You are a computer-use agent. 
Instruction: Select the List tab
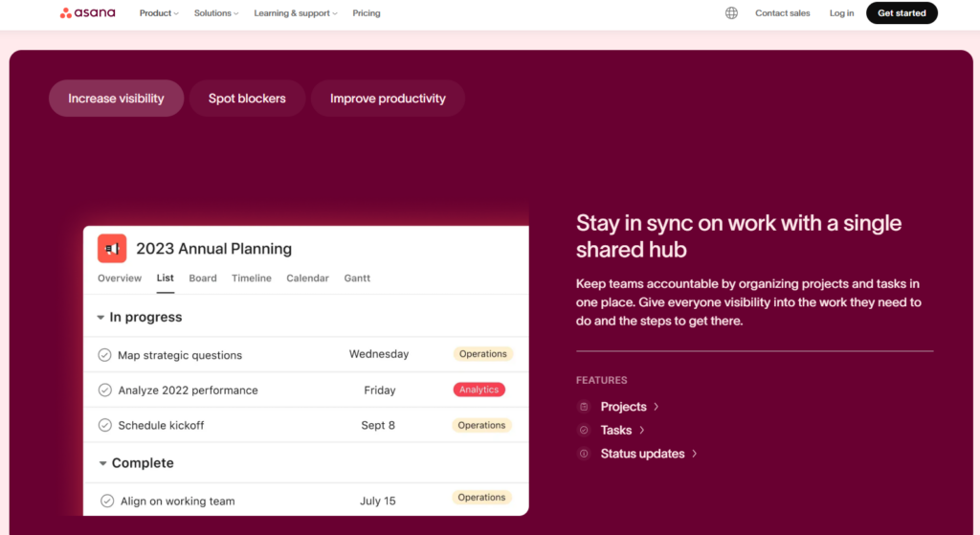tap(165, 279)
